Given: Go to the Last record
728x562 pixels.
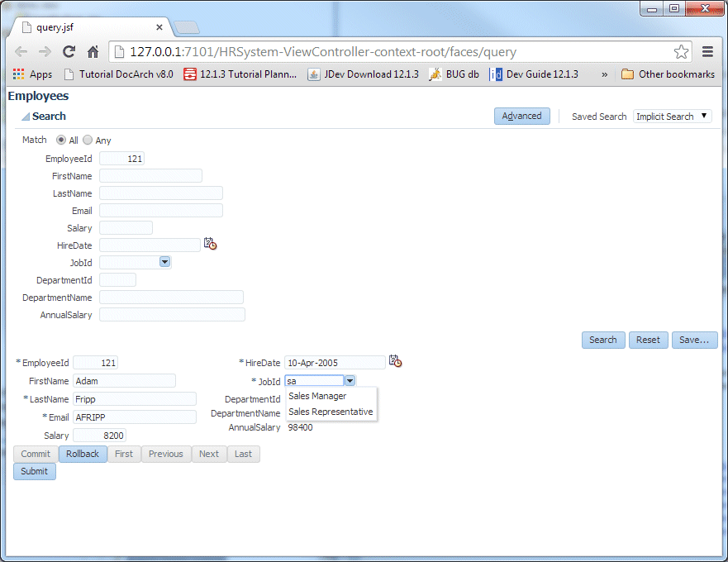Looking at the screenshot, I should click(243, 454).
